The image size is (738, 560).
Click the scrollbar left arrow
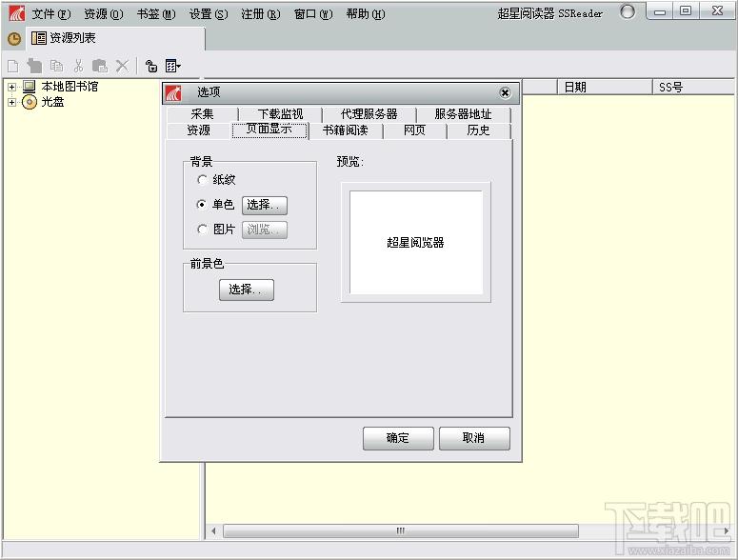tap(213, 530)
